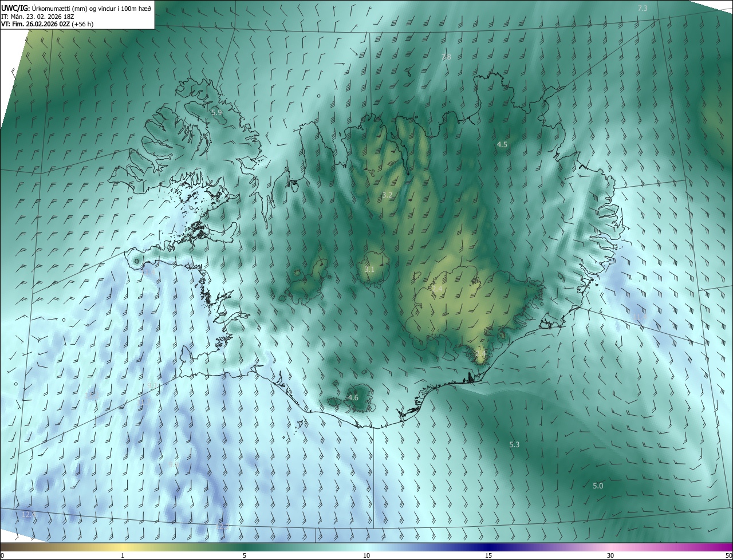This screenshot has height=560, width=733.
Task: Click the 3.2 value label
Action: (x=387, y=195)
